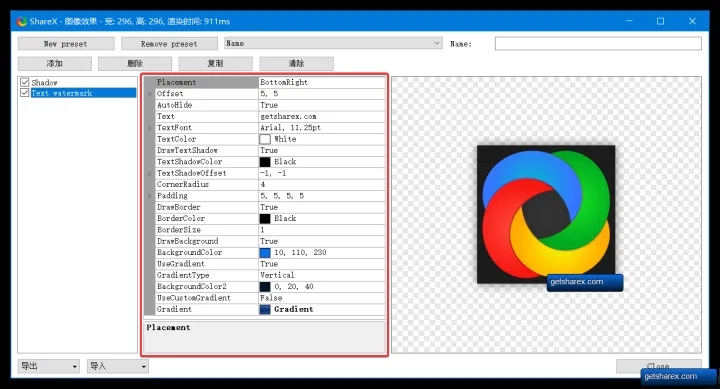Click the white TextColor swatch
Image resolution: width=720 pixels, height=389 pixels.
tap(265, 139)
